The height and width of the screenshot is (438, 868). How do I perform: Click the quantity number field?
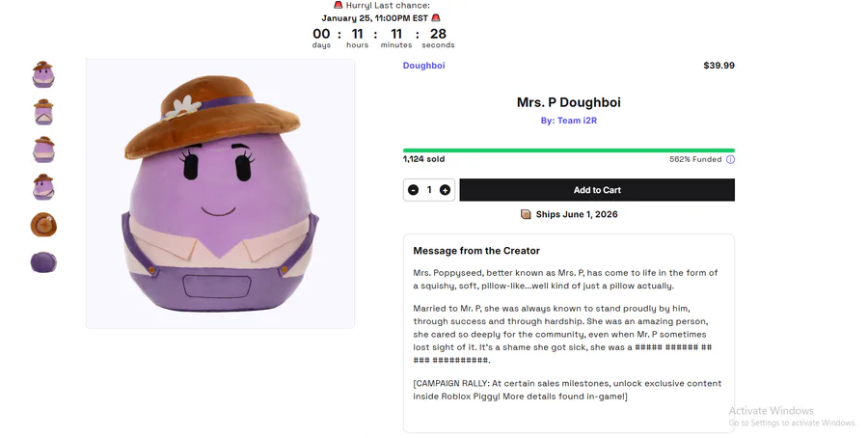(429, 190)
